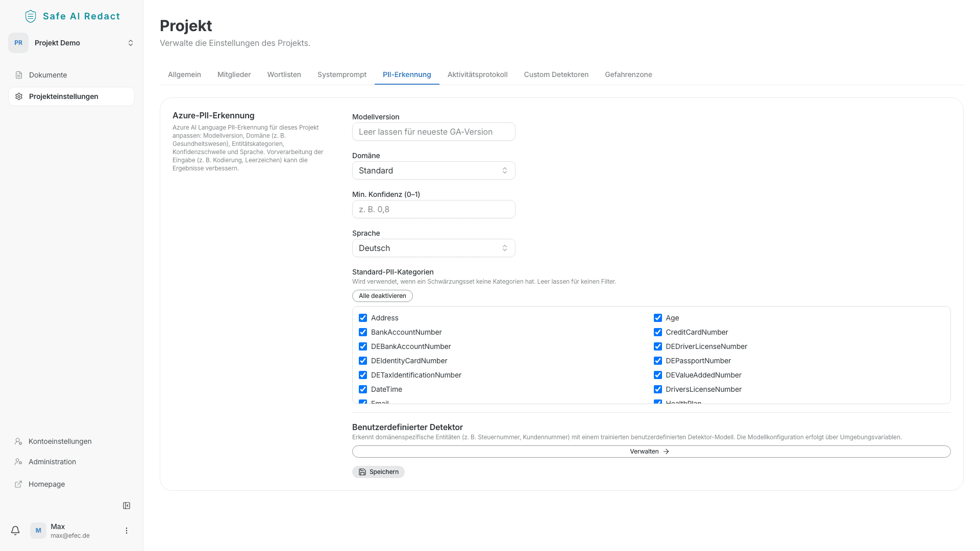Viewport: 980px width, 551px height.
Task: Click the Projekteinstellungen gear icon
Action: [x=19, y=96]
